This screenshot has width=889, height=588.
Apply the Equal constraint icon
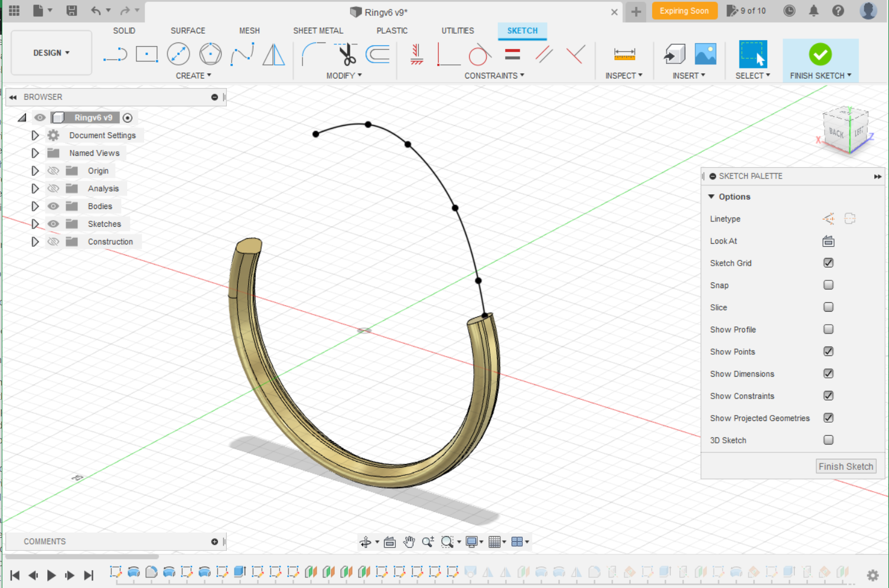(513, 54)
